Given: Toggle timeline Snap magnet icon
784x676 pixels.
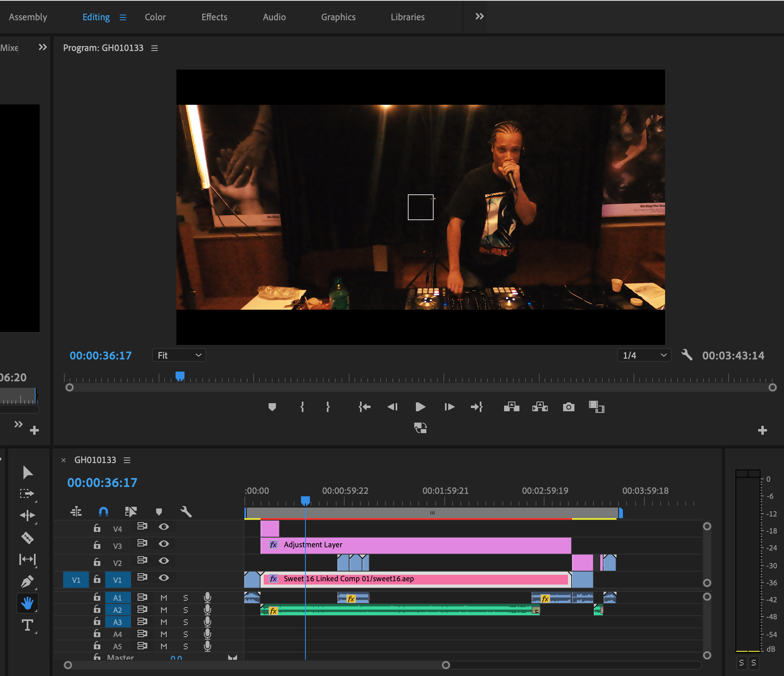Looking at the screenshot, I should pyautogui.click(x=104, y=512).
